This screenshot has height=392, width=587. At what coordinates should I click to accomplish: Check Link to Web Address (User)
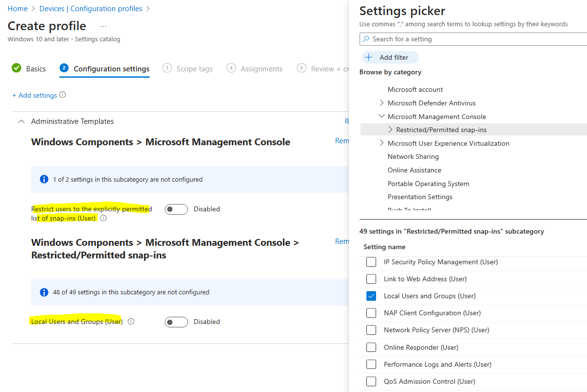[x=371, y=279]
